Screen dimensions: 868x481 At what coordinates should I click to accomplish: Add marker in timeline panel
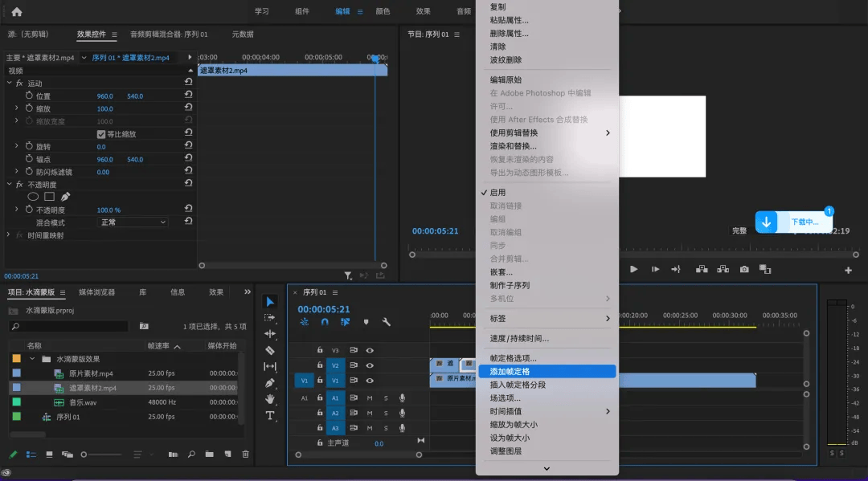pos(366,322)
